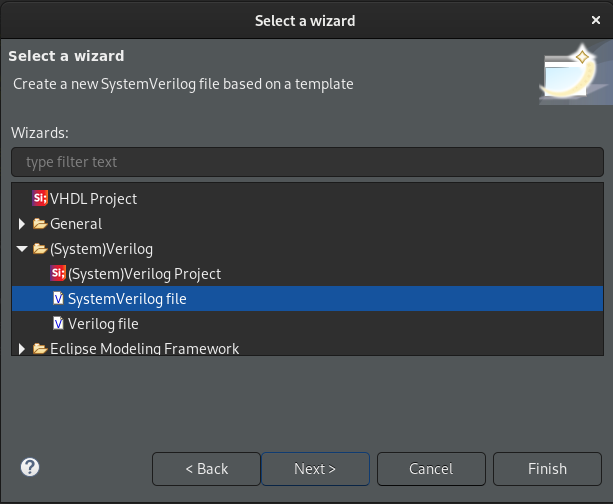
Task: Click the Sigasi icon beside VHDL Project
Action: [x=40, y=198]
